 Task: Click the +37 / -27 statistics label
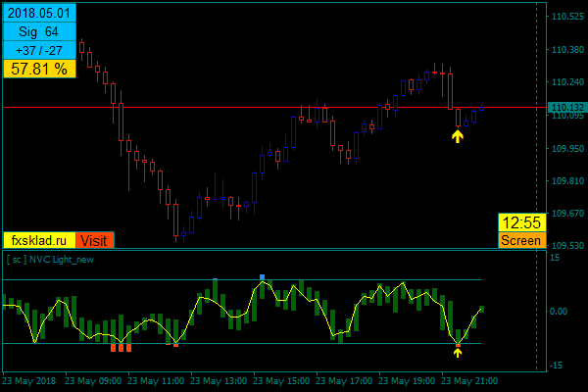pos(38,50)
